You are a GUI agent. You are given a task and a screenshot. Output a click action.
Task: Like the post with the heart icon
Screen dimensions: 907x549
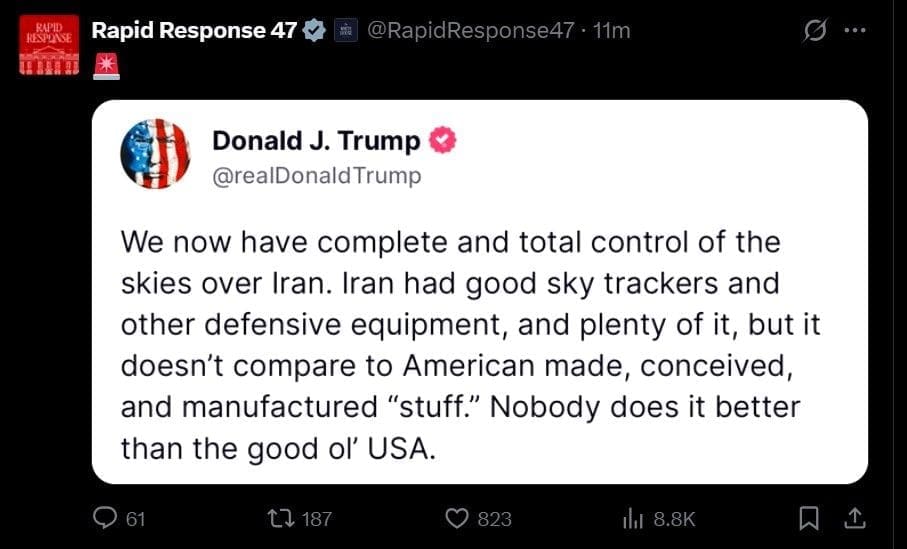[457, 518]
